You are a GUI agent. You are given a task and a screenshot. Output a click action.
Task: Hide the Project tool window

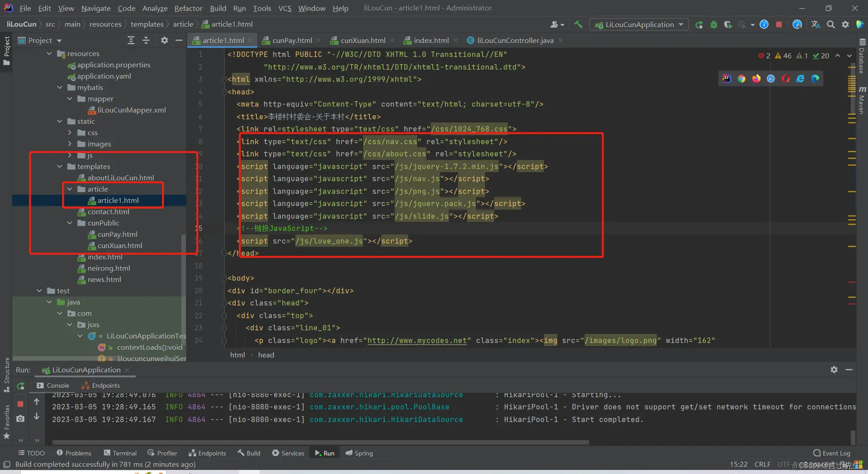pos(179,40)
